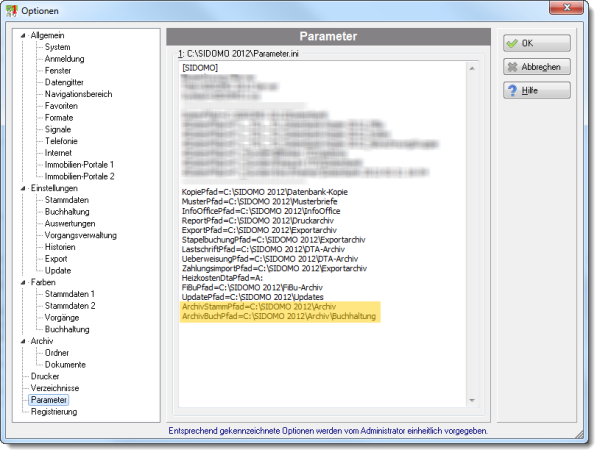
Task: Open Ordner under Archiv
Action: click(x=57, y=353)
